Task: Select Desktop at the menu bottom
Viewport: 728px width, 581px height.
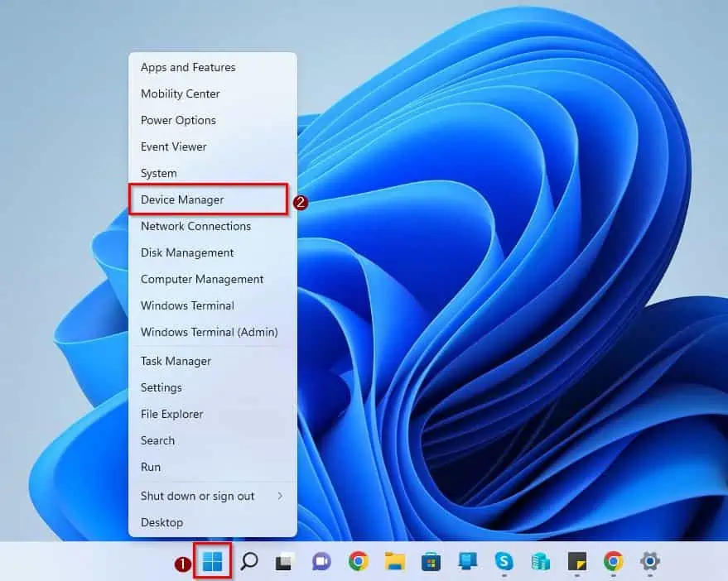Action: coord(213,522)
